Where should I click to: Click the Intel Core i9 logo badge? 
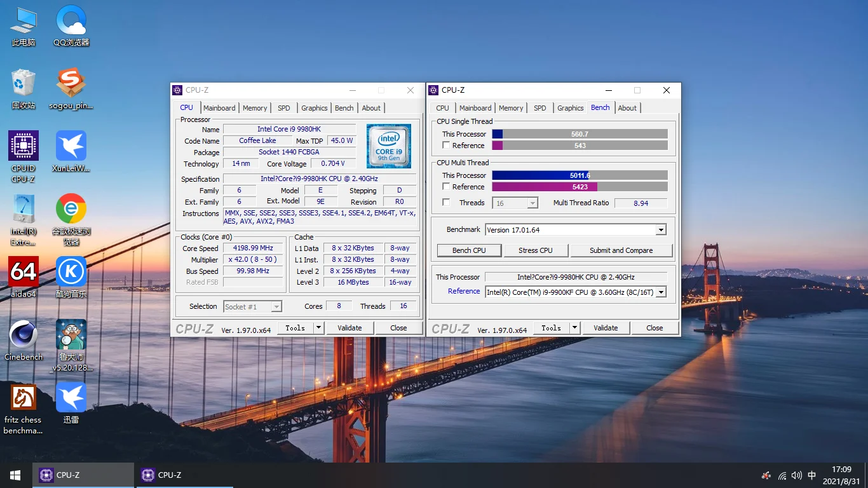point(389,146)
